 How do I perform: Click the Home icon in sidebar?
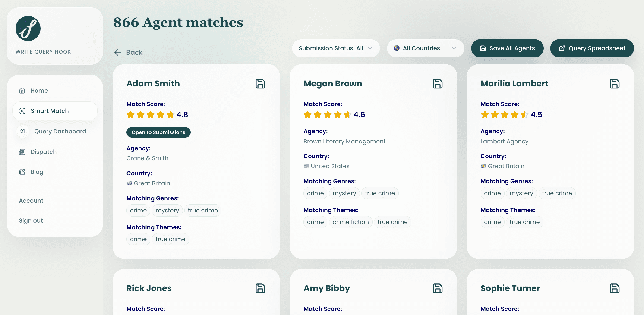pyautogui.click(x=22, y=91)
